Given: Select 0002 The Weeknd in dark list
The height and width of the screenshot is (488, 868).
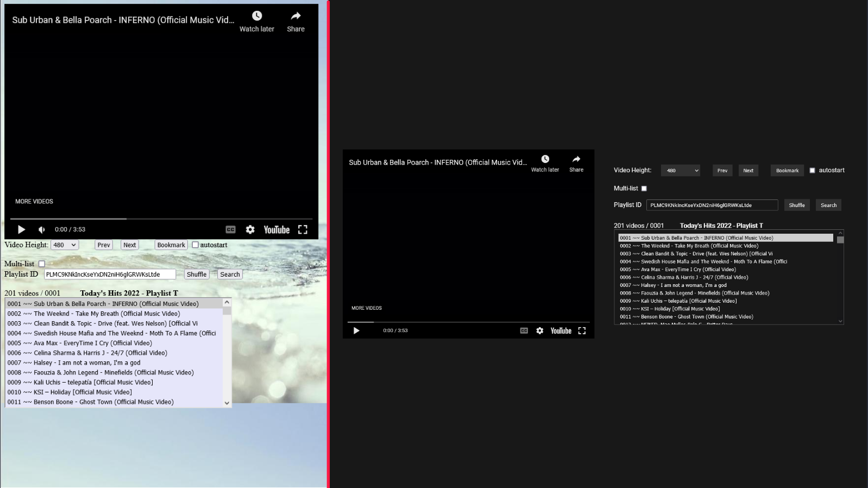Looking at the screenshot, I should (726, 246).
